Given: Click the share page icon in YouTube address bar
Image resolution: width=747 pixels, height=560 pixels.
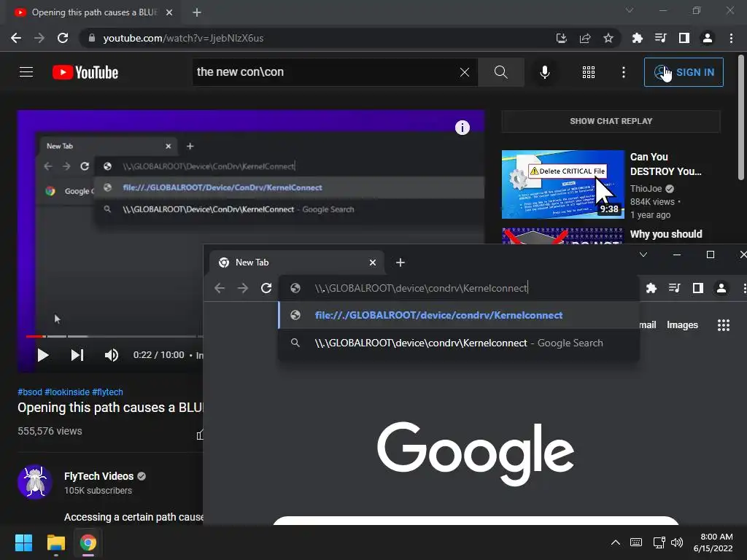Looking at the screenshot, I should pyautogui.click(x=585, y=38).
